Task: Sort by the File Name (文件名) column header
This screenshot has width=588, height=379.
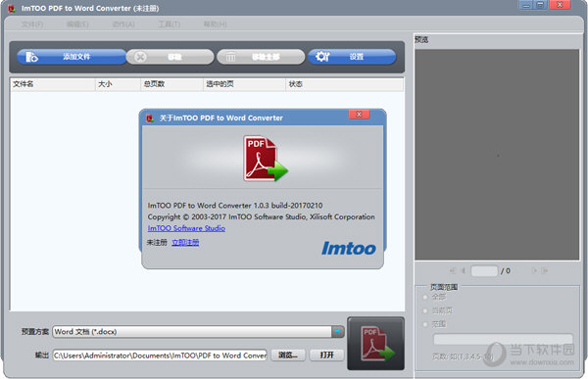Action: (x=53, y=84)
